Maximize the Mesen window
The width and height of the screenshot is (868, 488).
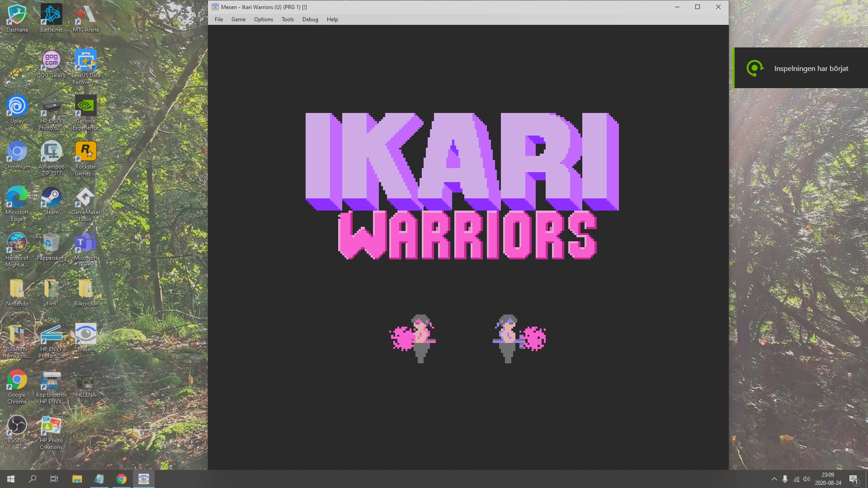698,7
